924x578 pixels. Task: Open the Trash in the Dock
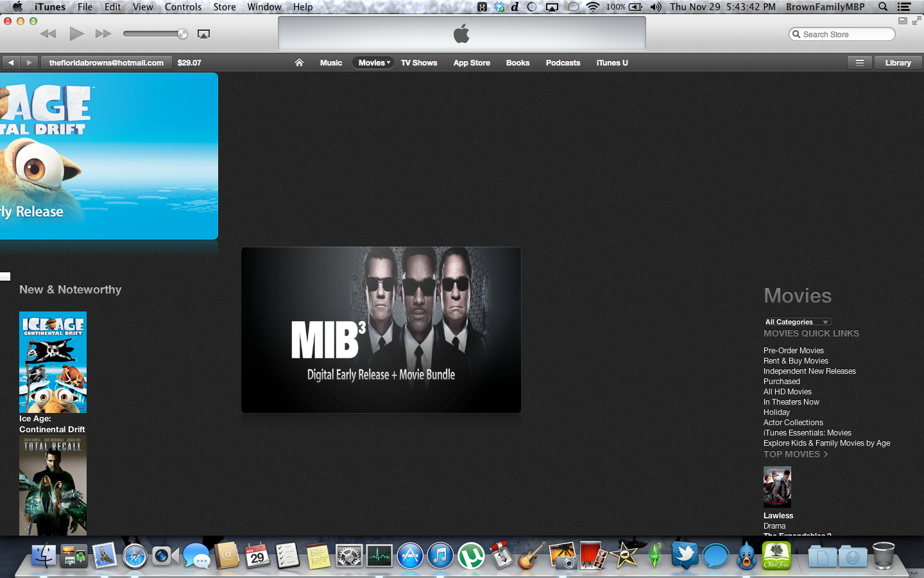coord(884,556)
